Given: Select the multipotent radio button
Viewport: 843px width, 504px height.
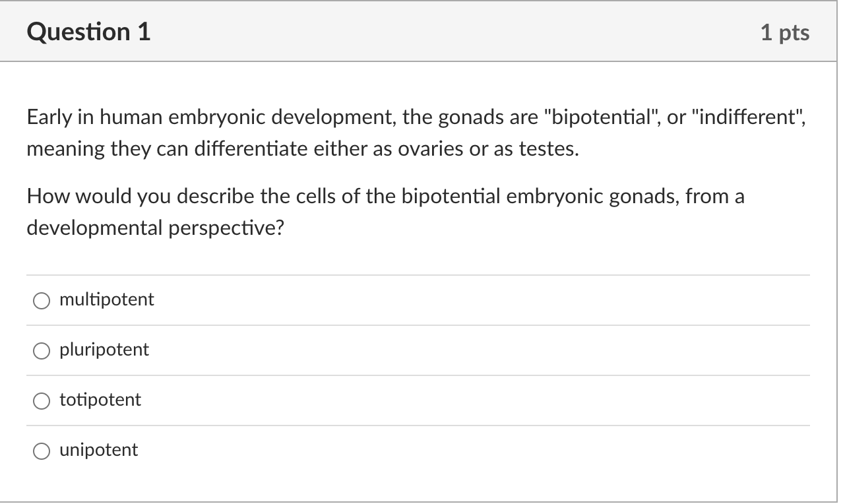Looking at the screenshot, I should point(42,301).
